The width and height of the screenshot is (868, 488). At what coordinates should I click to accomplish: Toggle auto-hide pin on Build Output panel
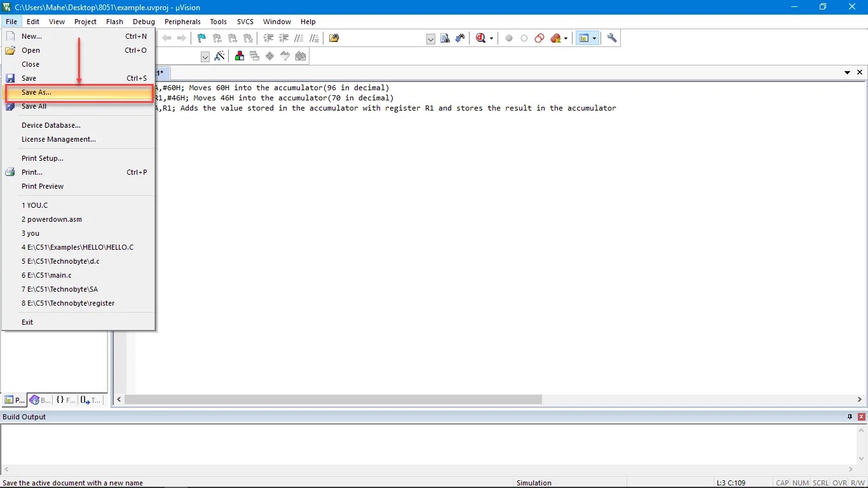pyautogui.click(x=850, y=417)
